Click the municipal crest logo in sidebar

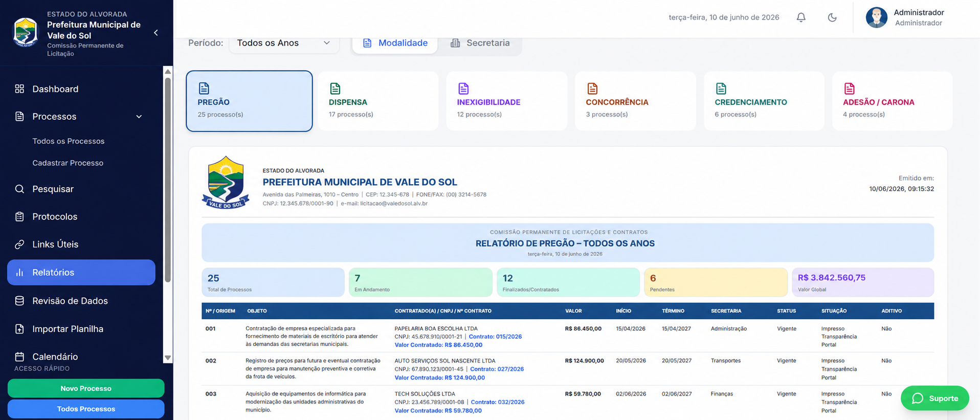[x=26, y=32]
